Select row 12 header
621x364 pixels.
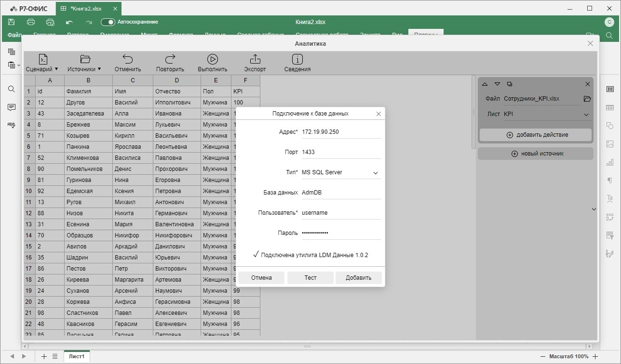tap(29, 213)
